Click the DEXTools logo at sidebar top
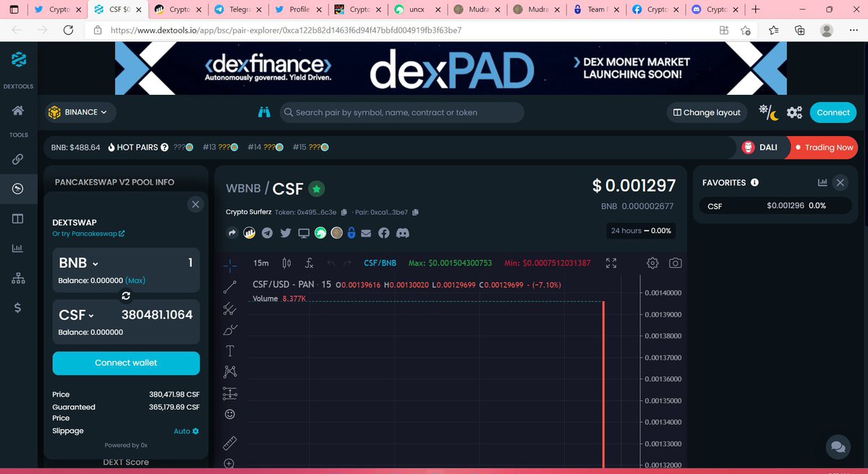Screen dimensions: 868x474 click(18, 59)
